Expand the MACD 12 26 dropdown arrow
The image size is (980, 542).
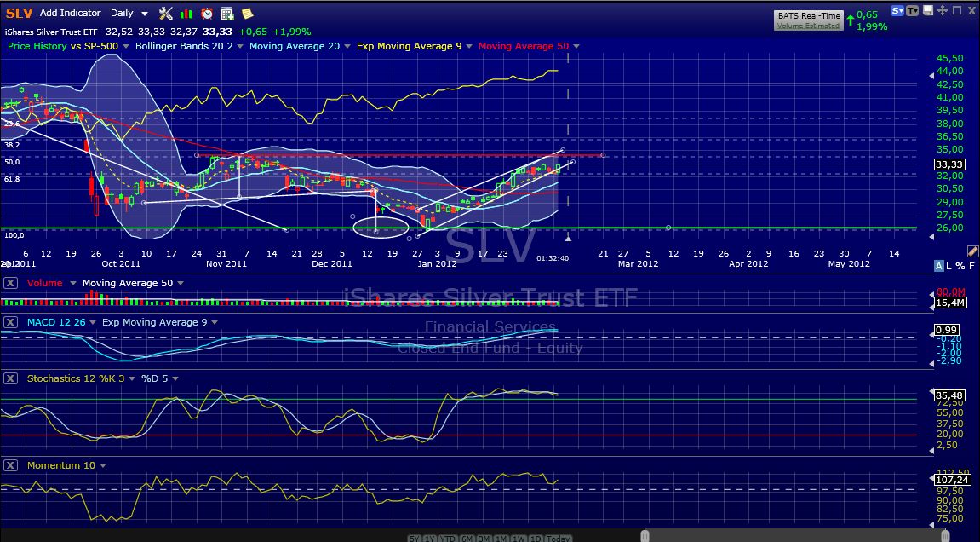(x=93, y=323)
